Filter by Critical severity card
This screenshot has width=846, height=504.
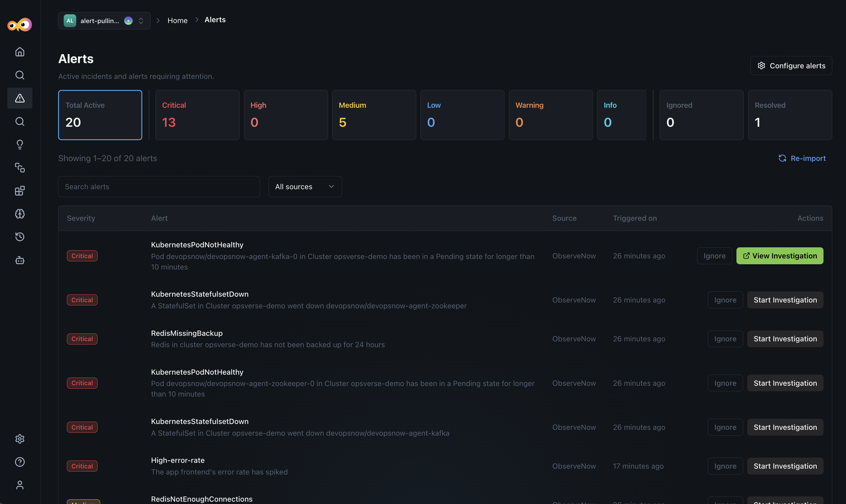click(x=197, y=115)
